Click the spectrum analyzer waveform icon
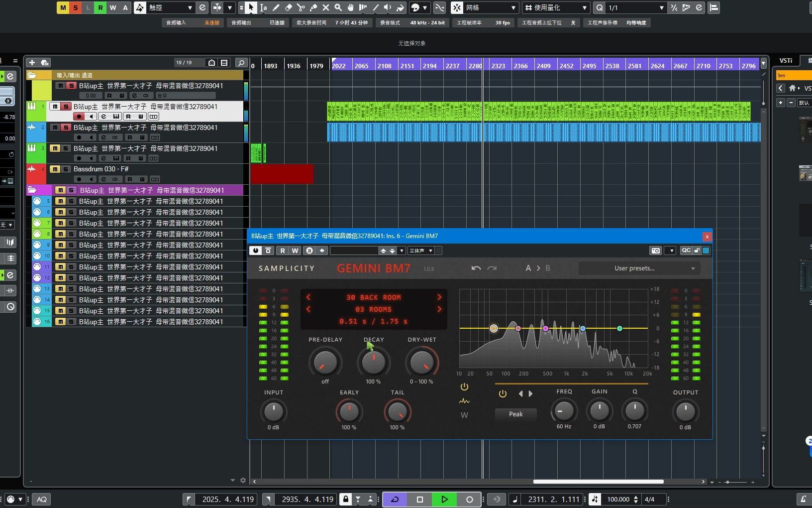The height and width of the screenshot is (508, 812). click(464, 401)
